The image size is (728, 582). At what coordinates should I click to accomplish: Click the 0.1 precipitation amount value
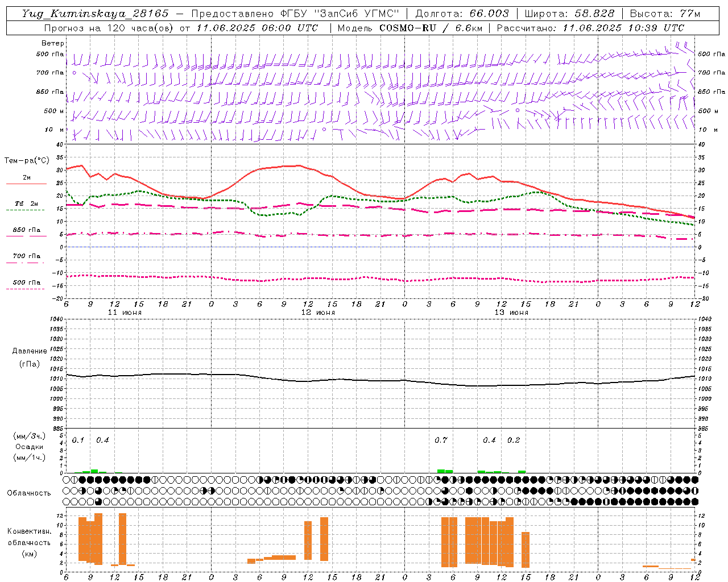click(x=78, y=440)
